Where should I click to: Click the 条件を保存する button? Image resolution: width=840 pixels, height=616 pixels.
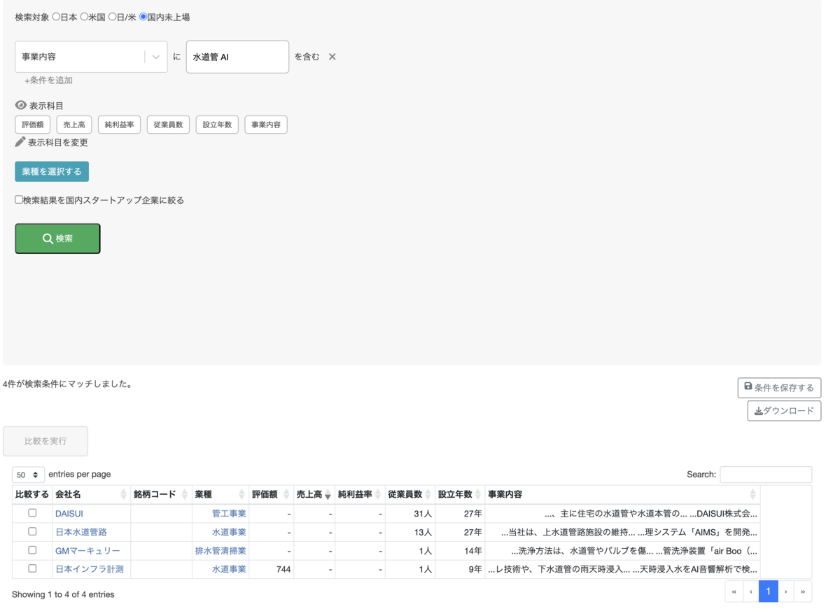[x=779, y=387]
